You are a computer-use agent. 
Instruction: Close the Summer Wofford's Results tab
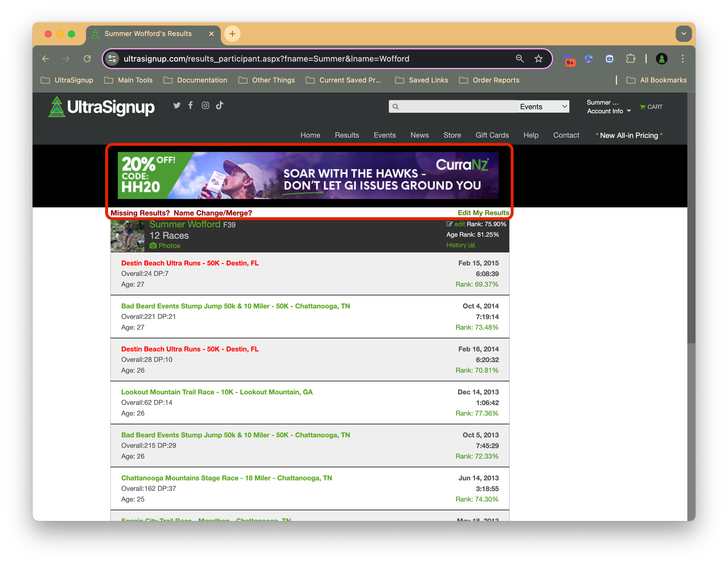click(211, 34)
